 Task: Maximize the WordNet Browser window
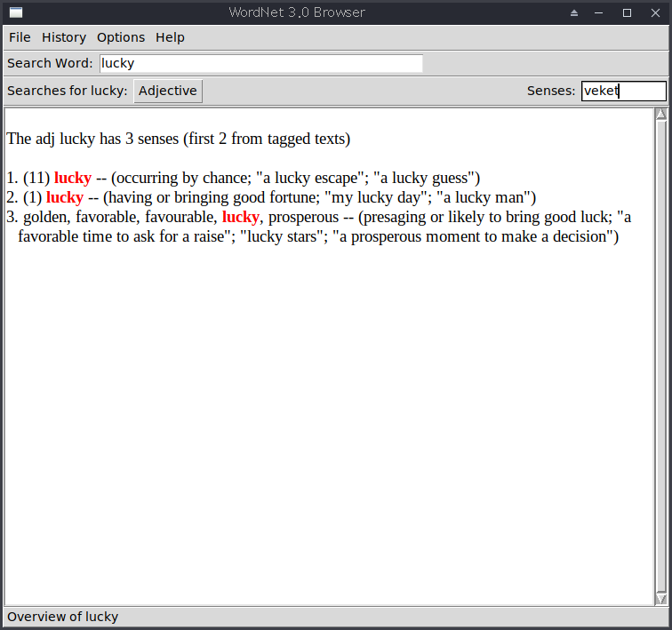coord(627,12)
